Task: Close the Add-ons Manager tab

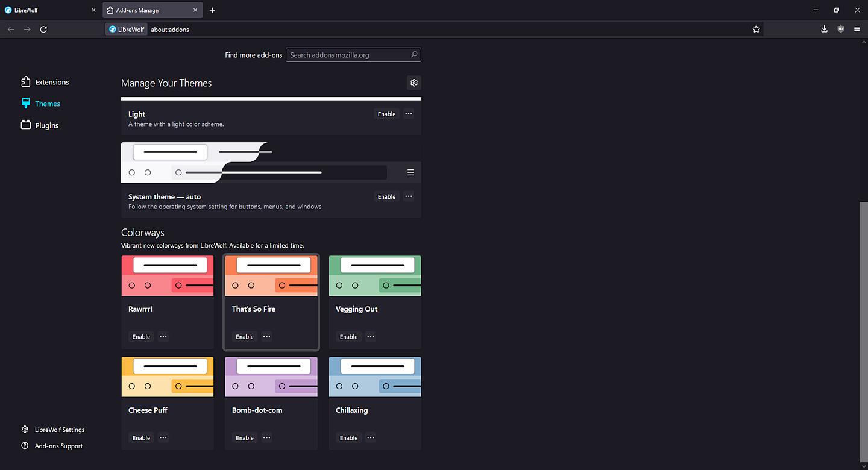Action: pos(196,10)
